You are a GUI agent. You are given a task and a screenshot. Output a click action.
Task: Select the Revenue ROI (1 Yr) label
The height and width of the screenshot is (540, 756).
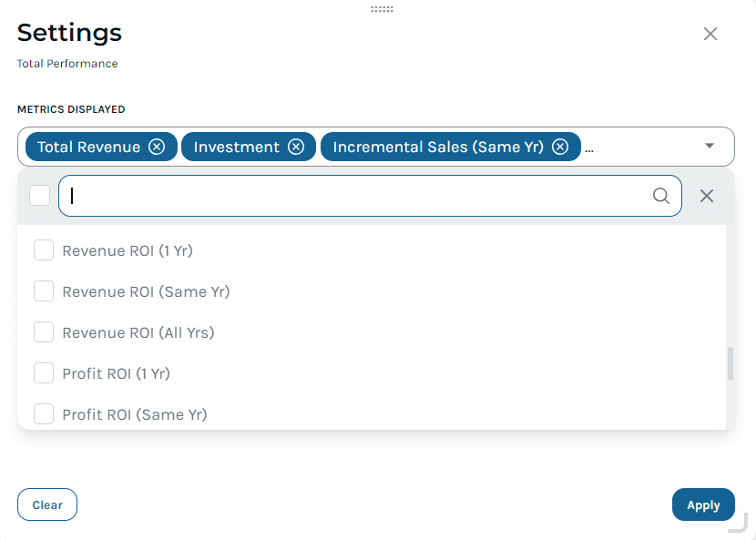pyautogui.click(x=128, y=250)
